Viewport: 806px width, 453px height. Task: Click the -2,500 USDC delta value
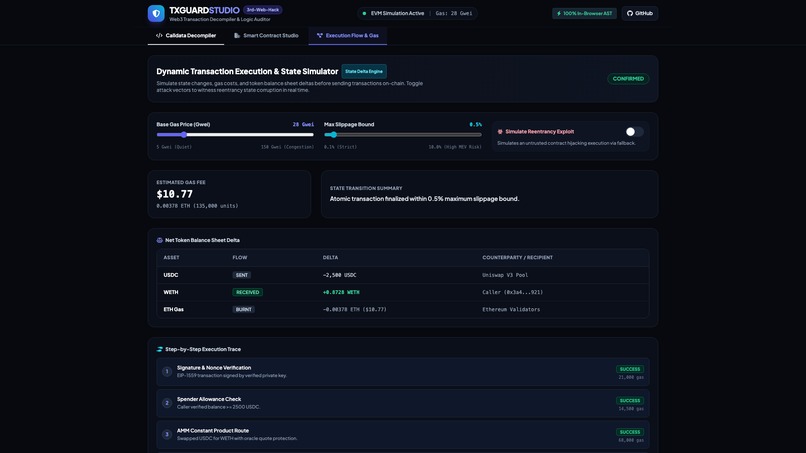pyautogui.click(x=339, y=275)
